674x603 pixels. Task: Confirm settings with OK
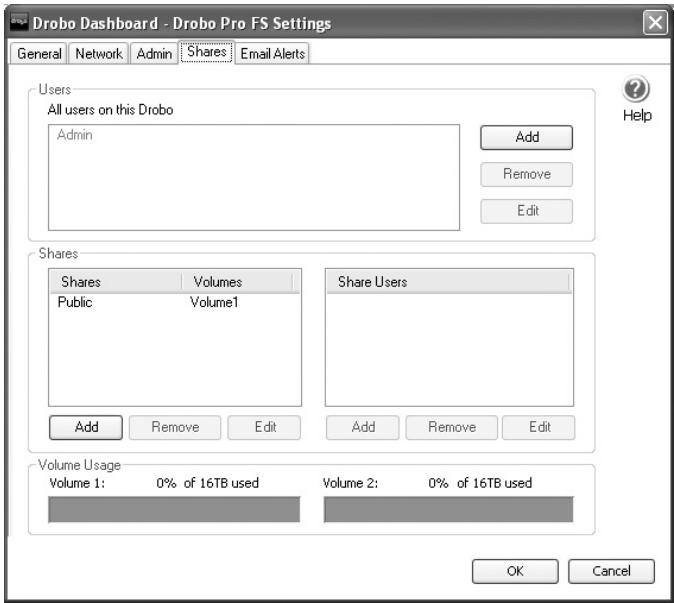515,571
